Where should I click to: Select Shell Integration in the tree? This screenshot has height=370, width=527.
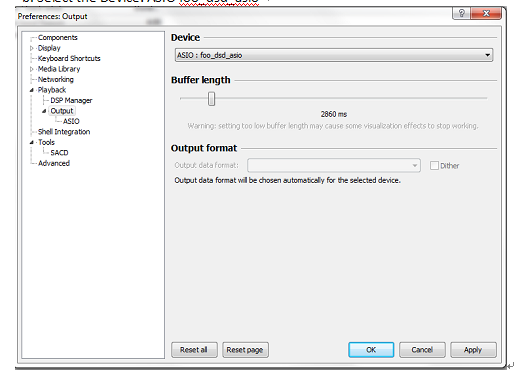point(64,132)
